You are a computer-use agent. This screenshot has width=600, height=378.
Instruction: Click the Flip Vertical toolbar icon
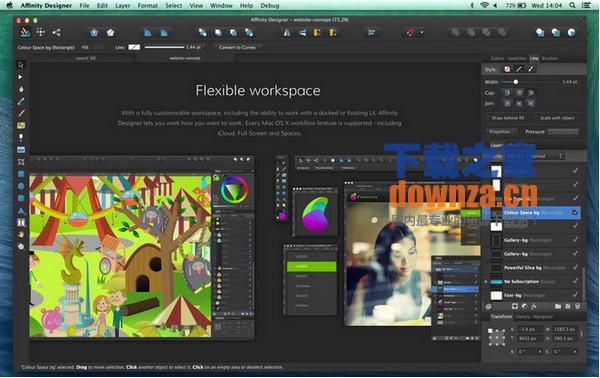(x=302, y=33)
